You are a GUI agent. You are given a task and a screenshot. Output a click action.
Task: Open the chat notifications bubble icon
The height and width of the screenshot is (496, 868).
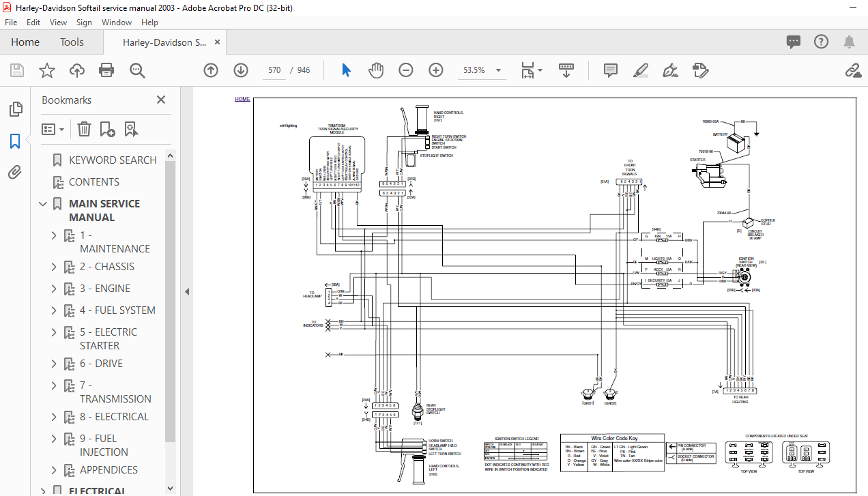point(794,42)
